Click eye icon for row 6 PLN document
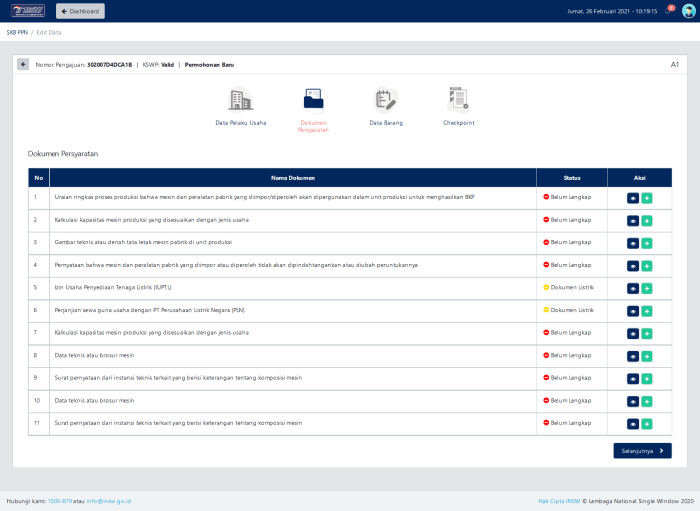 pyautogui.click(x=632, y=311)
